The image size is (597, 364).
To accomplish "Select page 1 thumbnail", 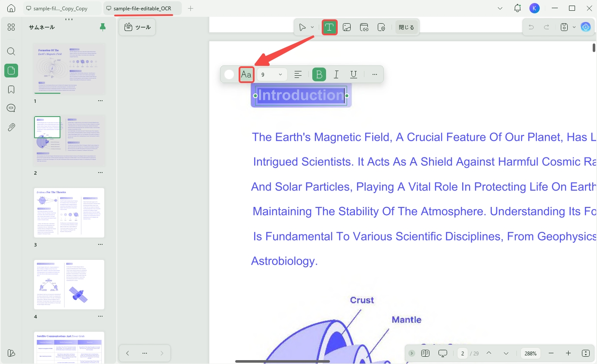I will click(x=69, y=68).
